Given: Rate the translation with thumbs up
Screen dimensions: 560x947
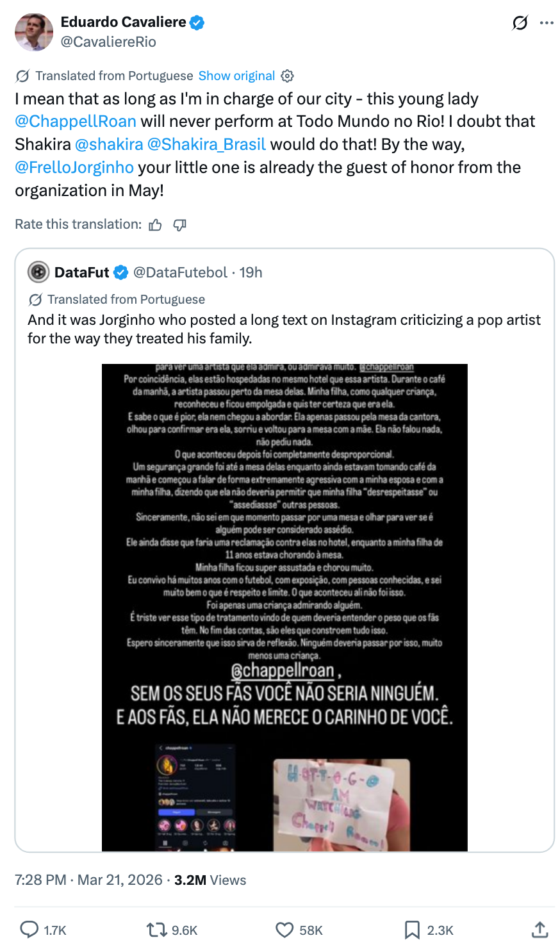Looking at the screenshot, I should (x=155, y=224).
